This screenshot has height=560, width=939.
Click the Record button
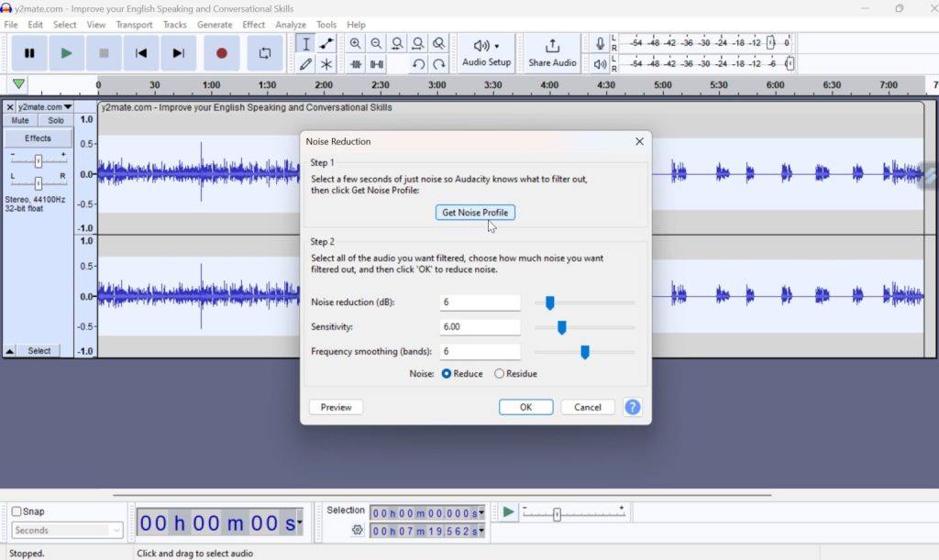[x=220, y=53]
